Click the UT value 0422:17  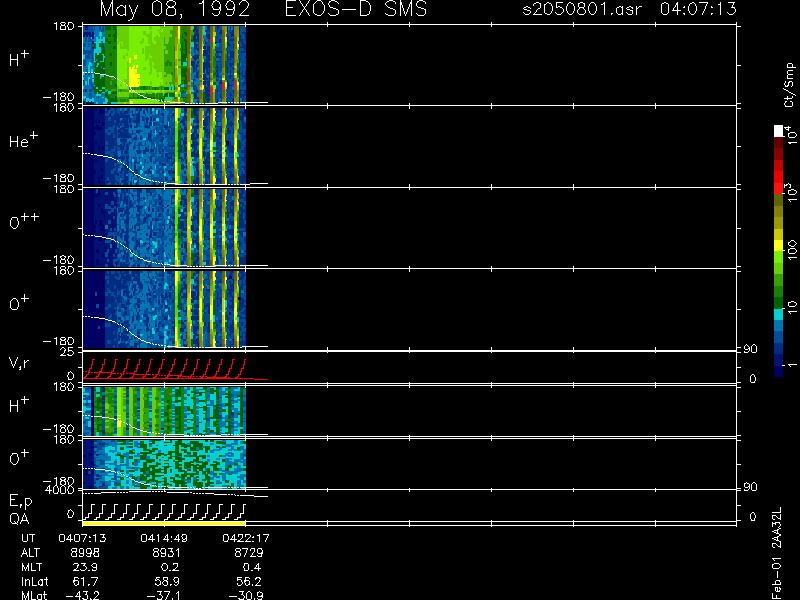pyautogui.click(x=245, y=538)
